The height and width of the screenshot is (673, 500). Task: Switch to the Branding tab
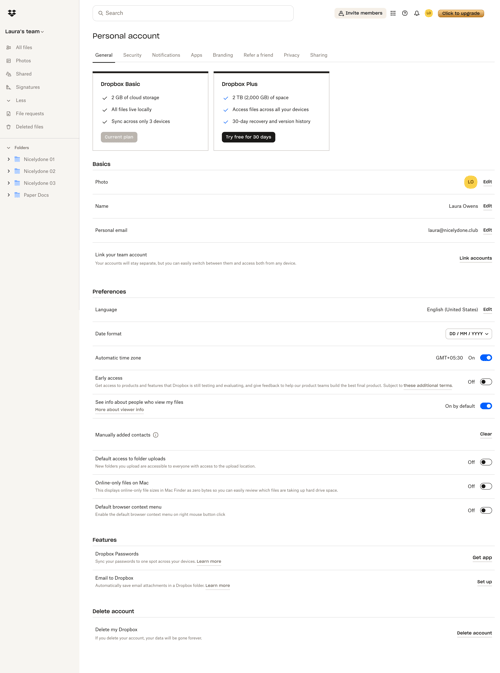tap(223, 55)
